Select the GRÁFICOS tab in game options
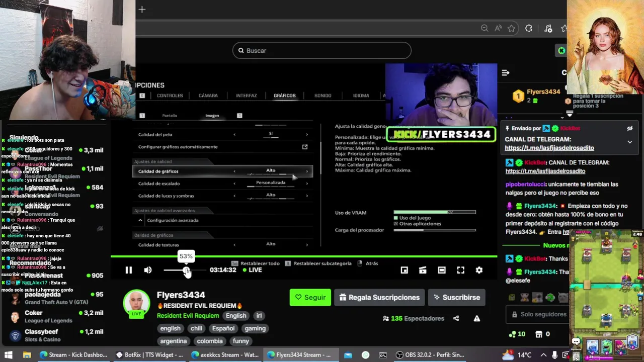Viewport: 644px width, 362px height. point(284,96)
